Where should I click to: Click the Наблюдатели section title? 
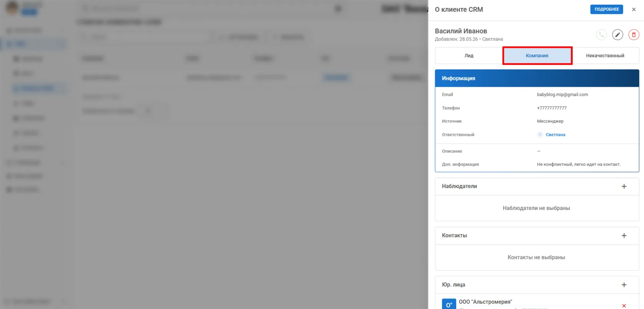459,186
